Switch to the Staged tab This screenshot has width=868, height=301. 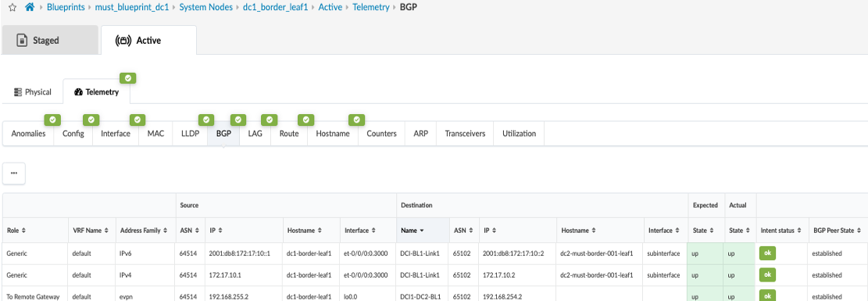pyautogui.click(x=50, y=41)
